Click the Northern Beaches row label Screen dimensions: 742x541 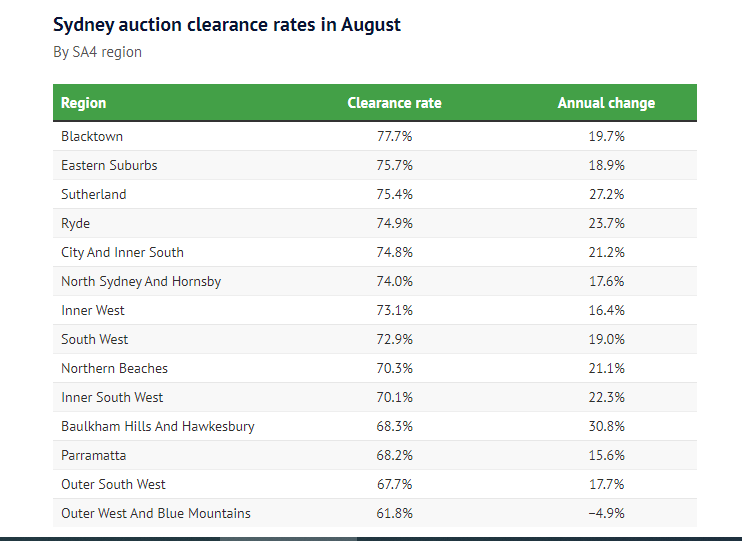[x=114, y=368]
